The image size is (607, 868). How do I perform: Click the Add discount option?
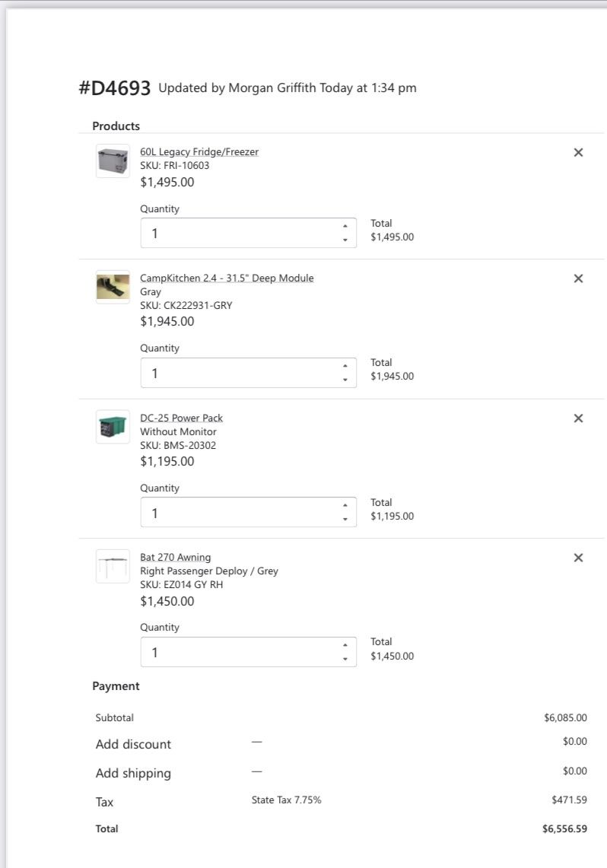click(133, 744)
